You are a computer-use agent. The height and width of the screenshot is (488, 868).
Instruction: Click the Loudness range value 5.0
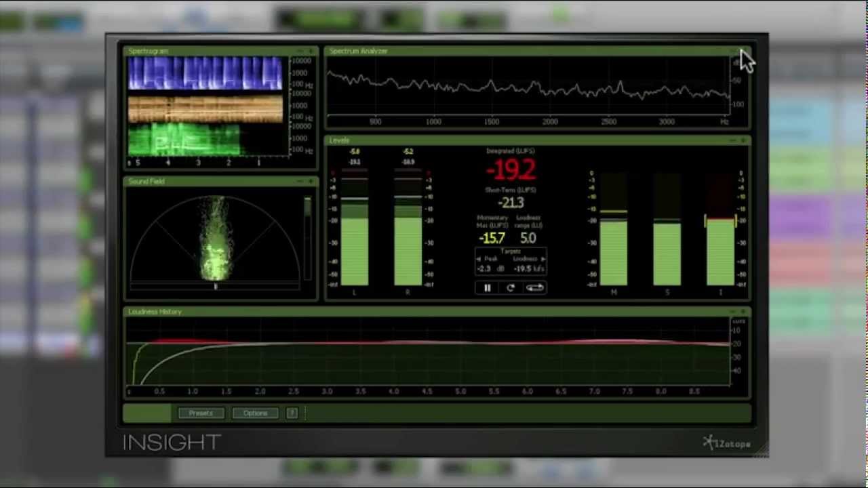(x=528, y=238)
